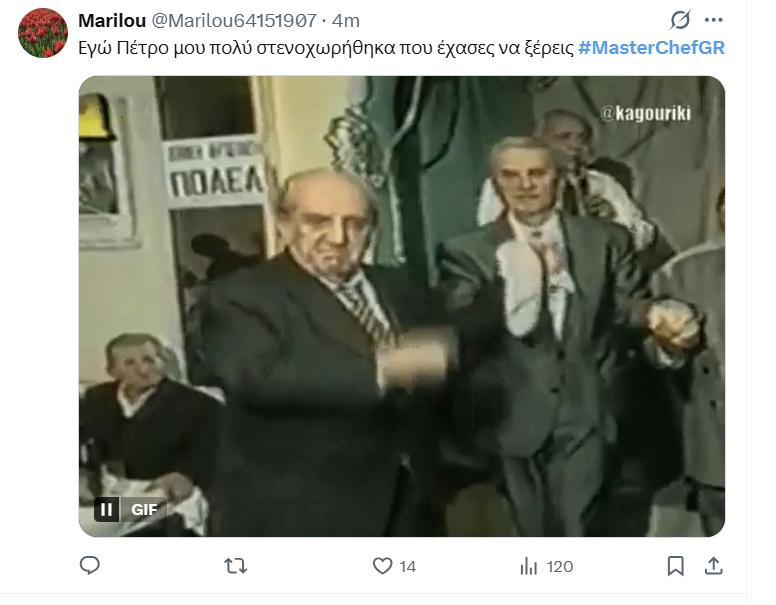776x605 pixels.
Task: Follow the #MasterChefGR hashtag
Action: click(651, 48)
